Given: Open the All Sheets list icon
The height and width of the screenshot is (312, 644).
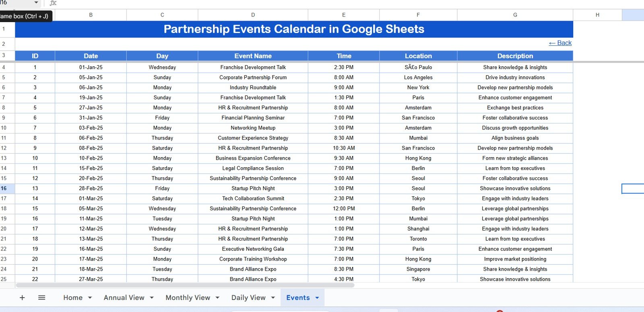Looking at the screenshot, I should (41, 298).
